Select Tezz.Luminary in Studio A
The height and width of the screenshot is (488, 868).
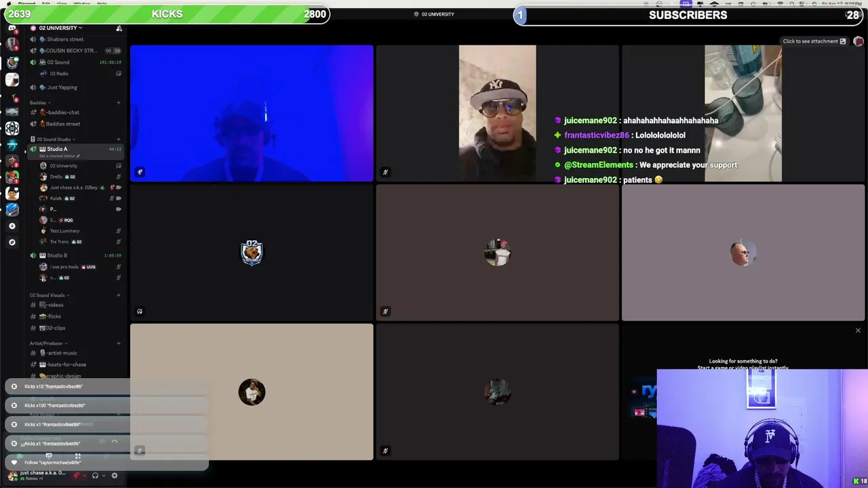click(x=80, y=230)
